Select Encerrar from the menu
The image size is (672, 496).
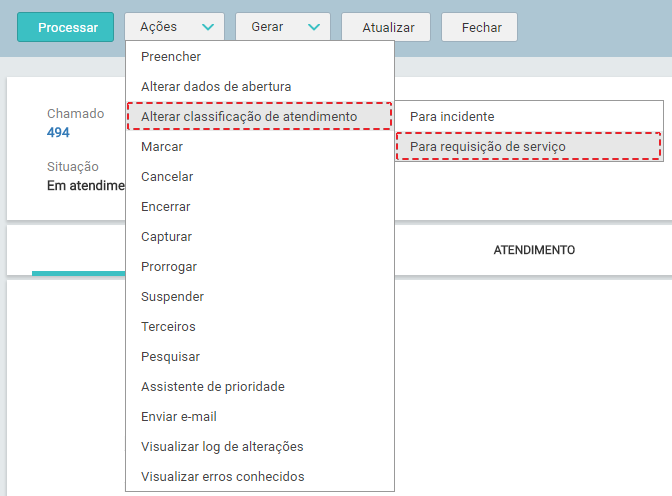pos(166,207)
